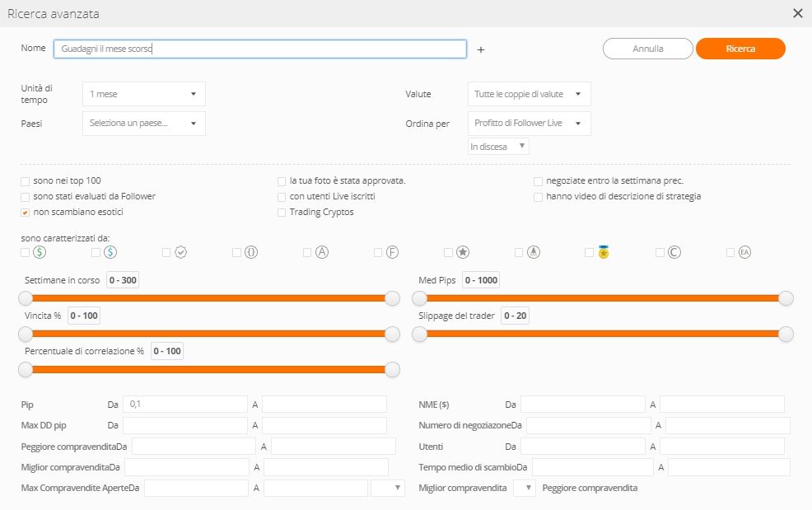Click the Percentuale di correlazione right slider handle
Image resolution: width=812 pixels, height=510 pixels.
(393, 370)
